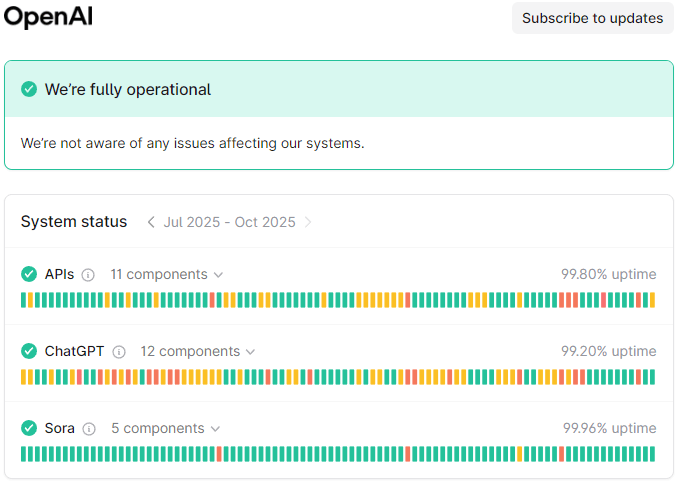Expand the Sora 5 components list
Viewport: 677px width, 483px height.
point(165,428)
